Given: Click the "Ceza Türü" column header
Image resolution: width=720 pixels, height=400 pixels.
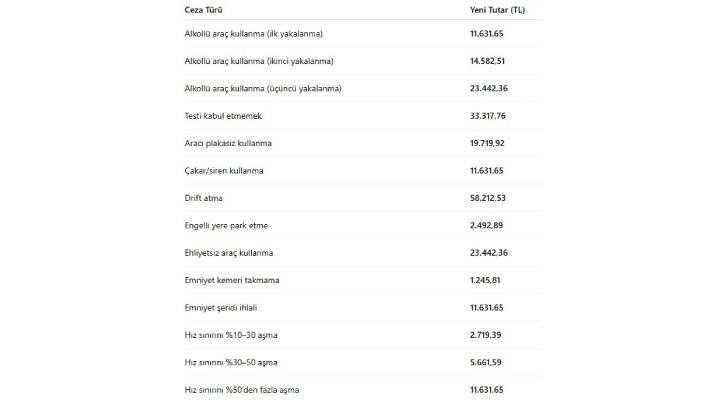Looking at the screenshot, I should click(x=205, y=10).
